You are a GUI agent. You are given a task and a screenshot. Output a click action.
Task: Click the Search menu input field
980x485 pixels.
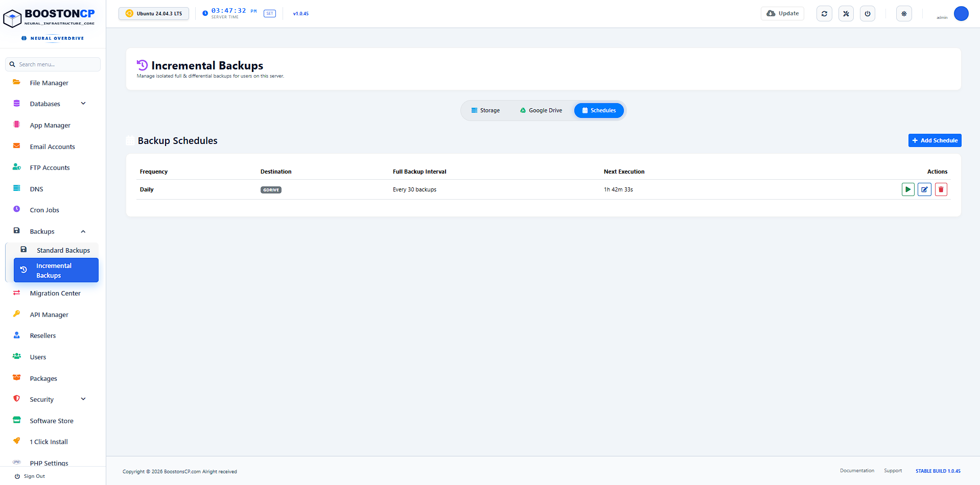point(53,64)
